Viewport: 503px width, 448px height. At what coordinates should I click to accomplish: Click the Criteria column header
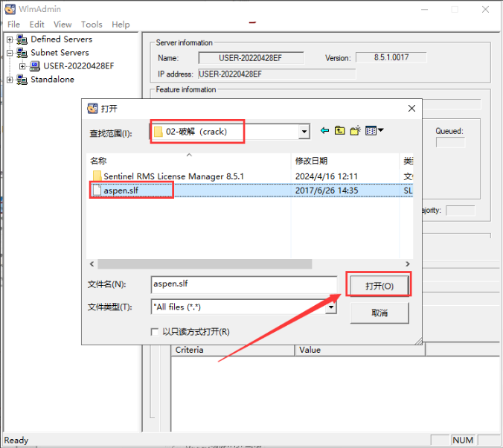tap(233, 350)
